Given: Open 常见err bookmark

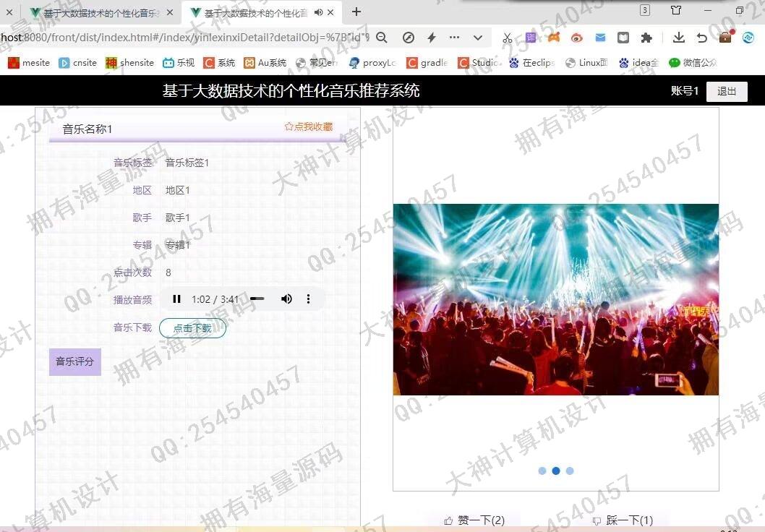Looking at the screenshot, I should pos(316,62).
